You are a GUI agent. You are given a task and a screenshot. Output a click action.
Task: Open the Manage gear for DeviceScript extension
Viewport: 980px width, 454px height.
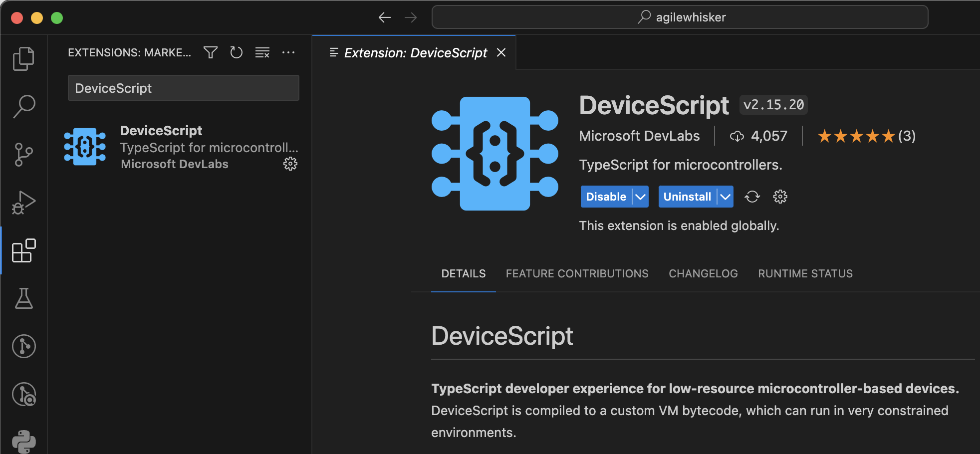click(780, 197)
